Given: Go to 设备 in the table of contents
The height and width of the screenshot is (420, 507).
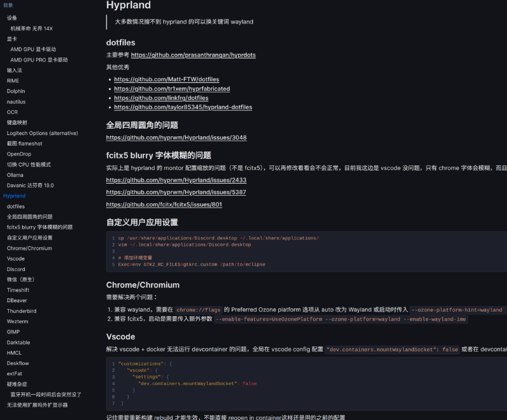Looking at the screenshot, I should [12, 18].
